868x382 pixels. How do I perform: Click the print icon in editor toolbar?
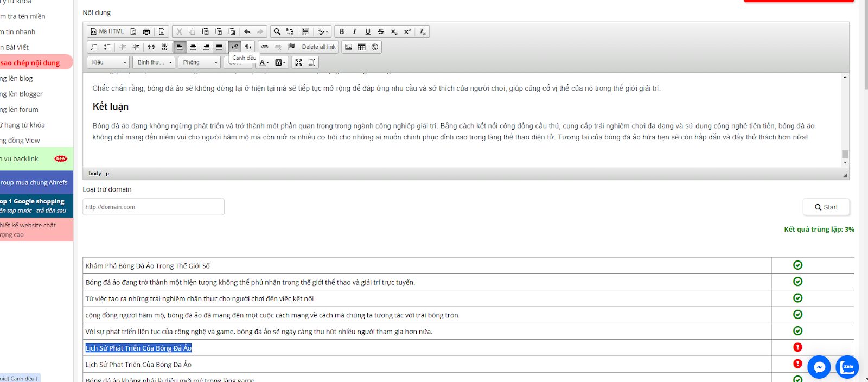pos(146,31)
